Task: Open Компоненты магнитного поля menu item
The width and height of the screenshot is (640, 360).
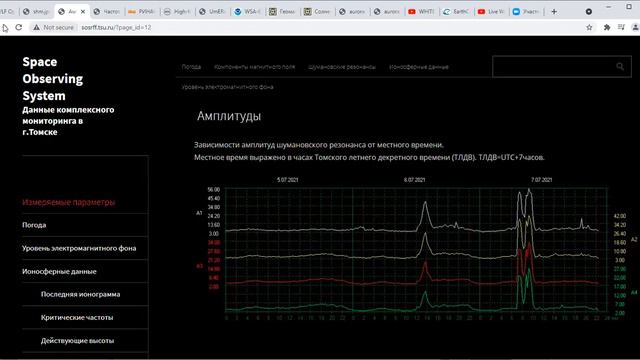Action: 254,67
